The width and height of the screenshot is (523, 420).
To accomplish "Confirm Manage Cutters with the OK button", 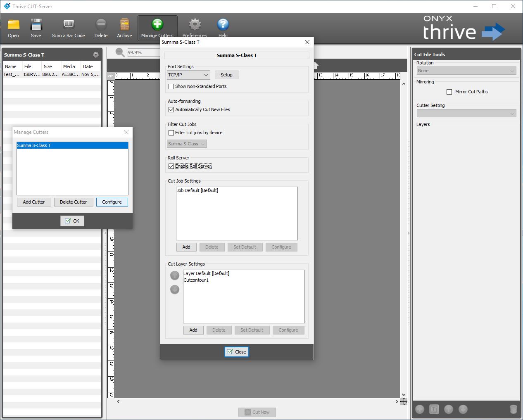I will [x=72, y=221].
